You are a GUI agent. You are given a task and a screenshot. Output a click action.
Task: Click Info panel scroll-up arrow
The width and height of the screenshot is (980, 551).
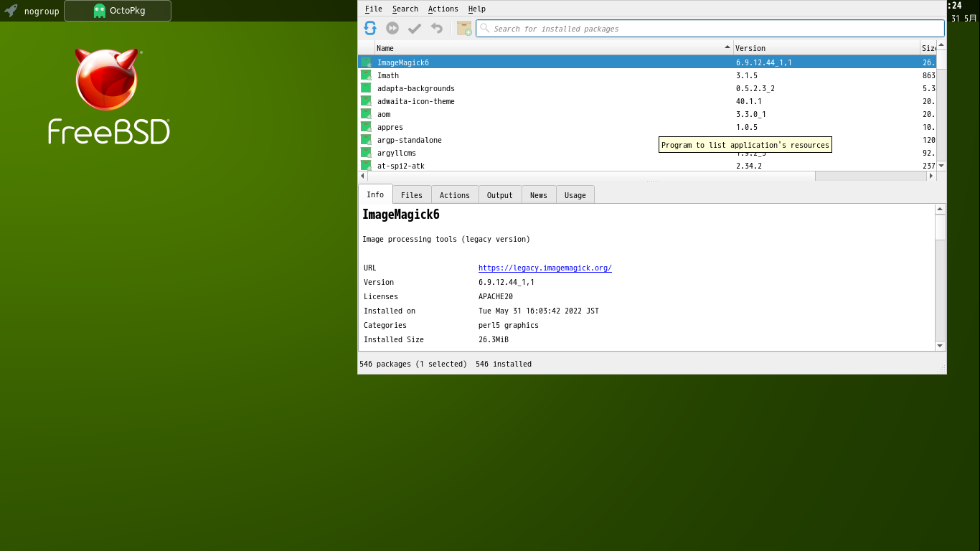click(941, 209)
